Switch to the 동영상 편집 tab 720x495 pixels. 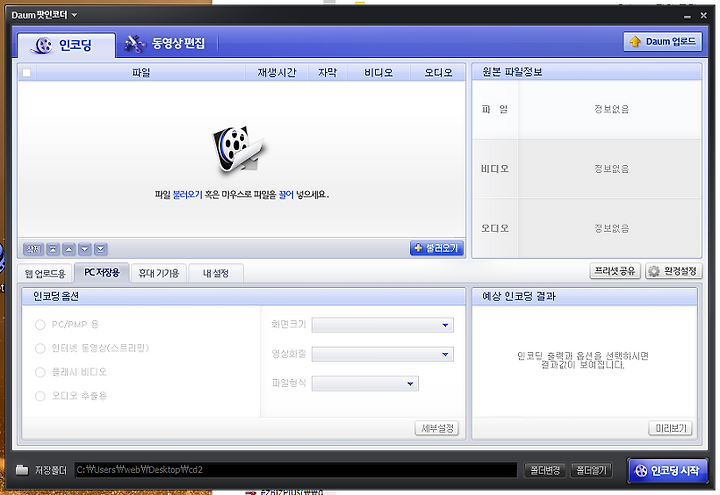click(x=166, y=44)
